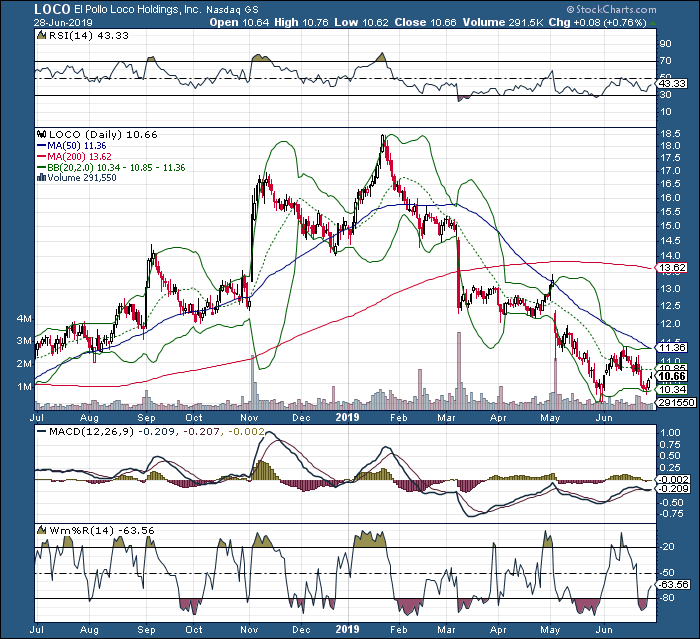This screenshot has width=700, height=639.
Task: Click the 18.5 price scale label
Action: point(670,134)
